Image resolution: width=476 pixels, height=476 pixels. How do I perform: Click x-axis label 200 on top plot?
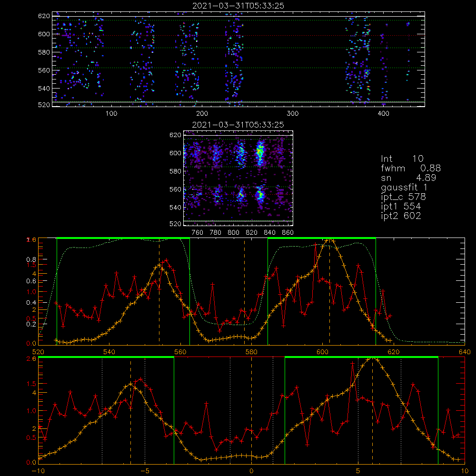(202, 114)
